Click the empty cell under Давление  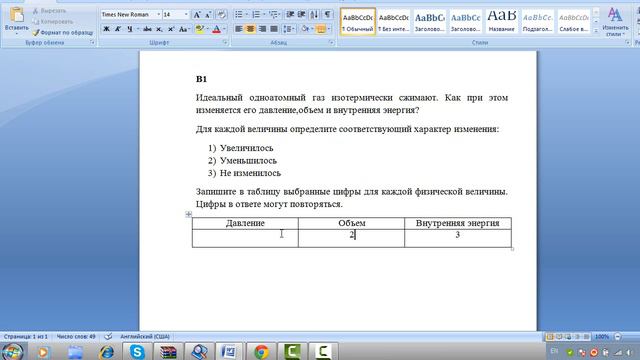(x=245, y=238)
